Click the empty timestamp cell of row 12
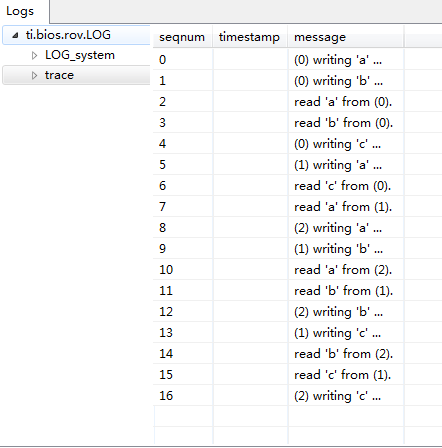442x448 pixels. pyautogui.click(x=250, y=312)
